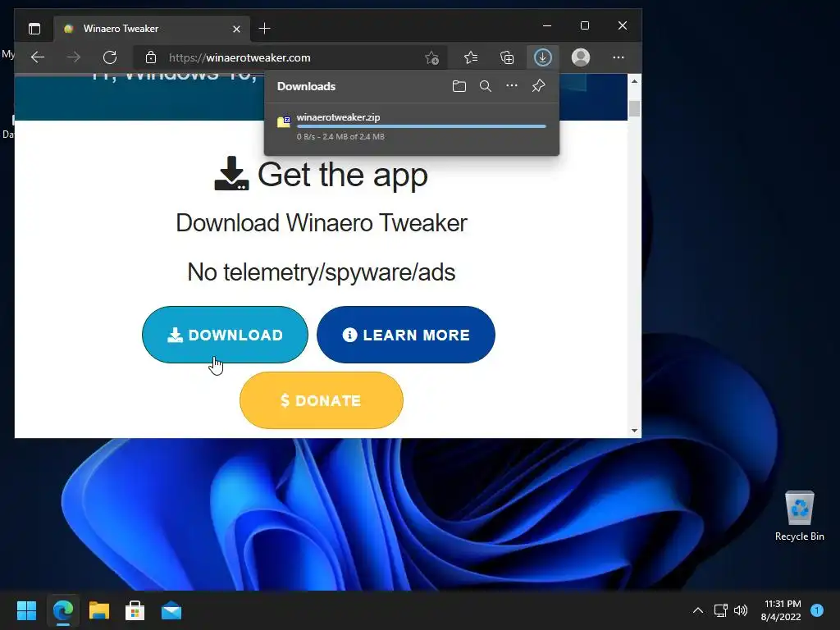
Task: Open Microsoft Store from taskbar
Action: 135,610
